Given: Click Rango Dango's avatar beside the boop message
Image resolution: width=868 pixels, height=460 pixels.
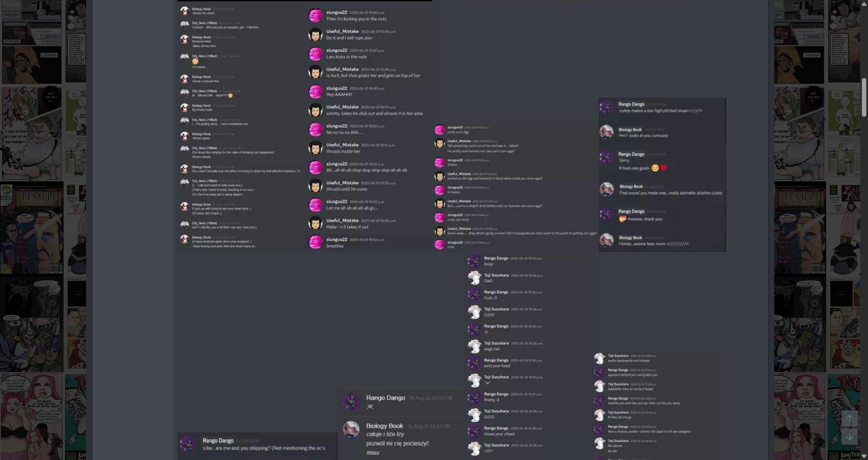Looking at the screenshot, I should (x=475, y=261).
